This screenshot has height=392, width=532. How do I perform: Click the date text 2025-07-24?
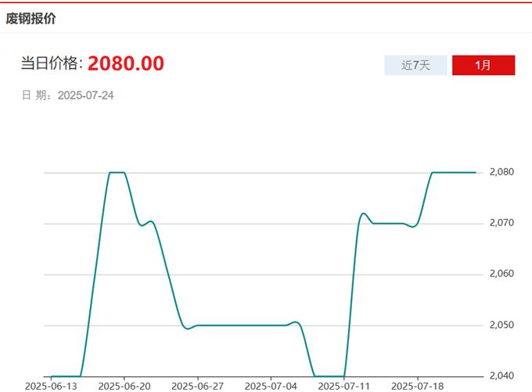(x=85, y=95)
